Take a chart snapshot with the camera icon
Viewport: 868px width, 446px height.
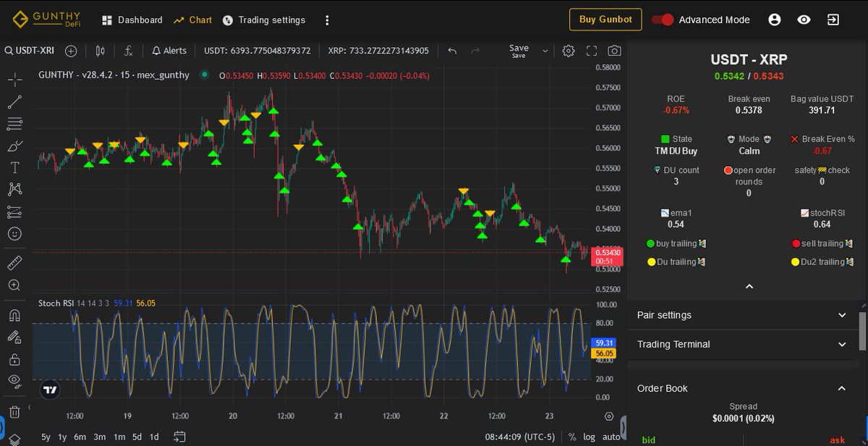tap(615, 51)
